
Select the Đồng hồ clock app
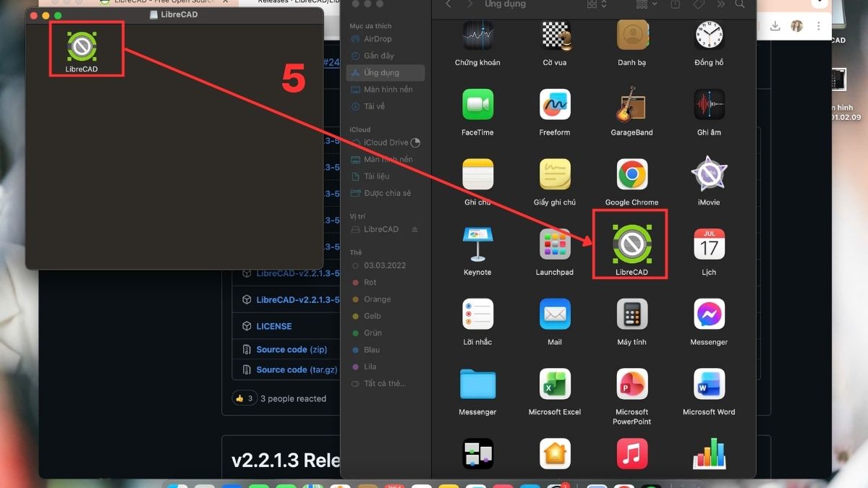(709, 35)
